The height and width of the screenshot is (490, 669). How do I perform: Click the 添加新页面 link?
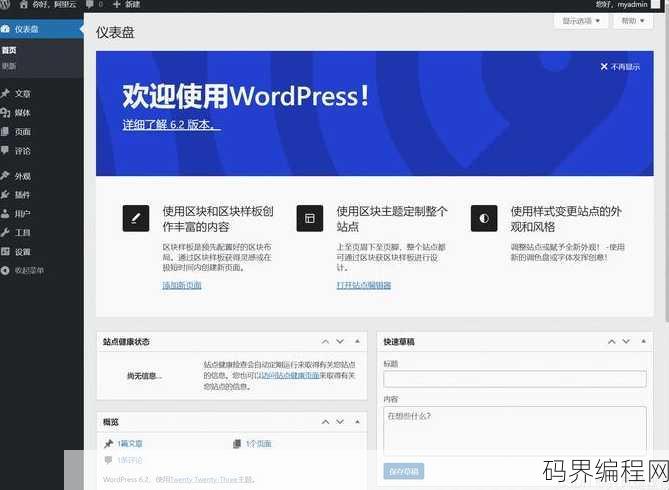pos(182,285)
